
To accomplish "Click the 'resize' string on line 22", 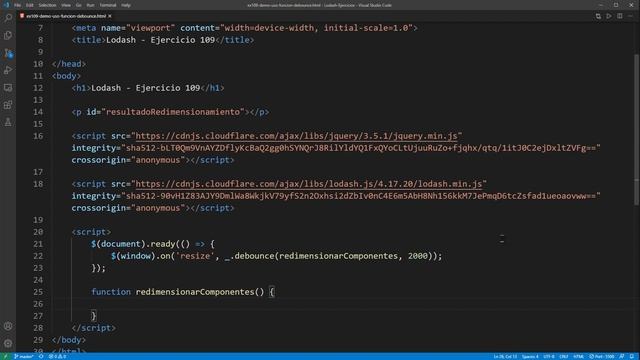I will click(195, 256).
